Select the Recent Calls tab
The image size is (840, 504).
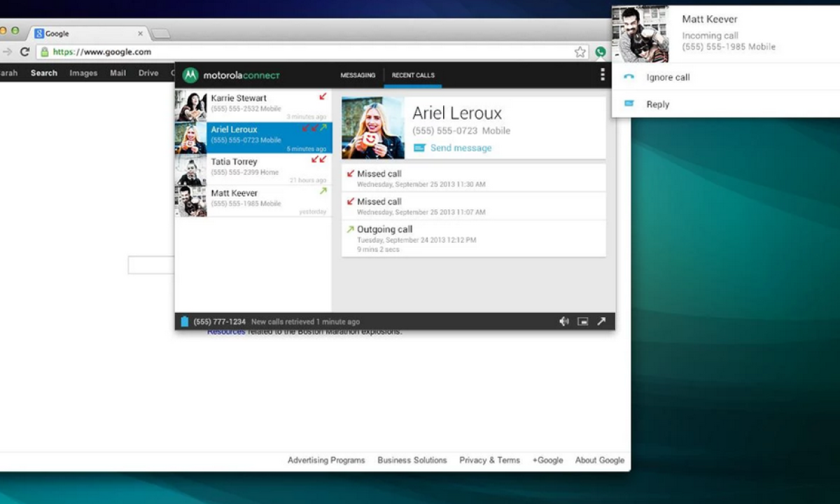point(413,75)
